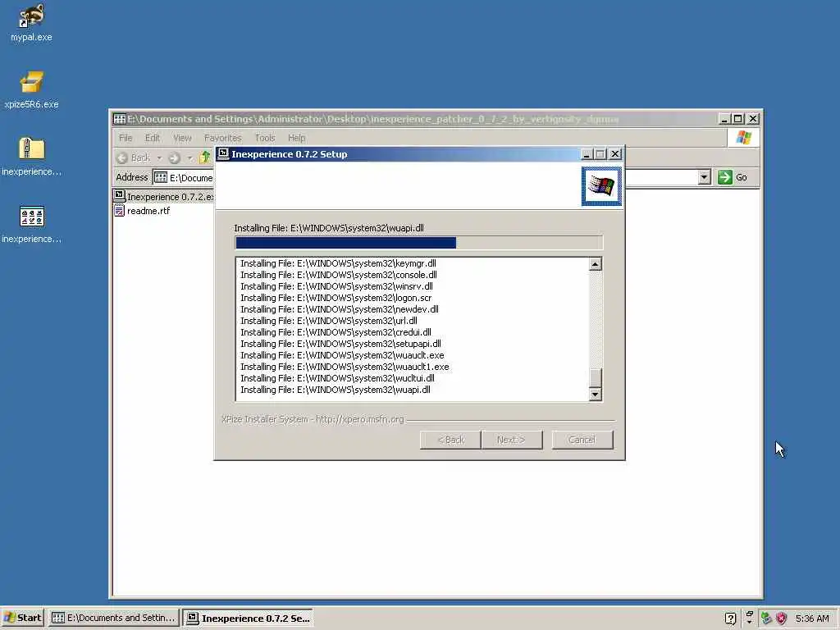Click the wuapi.dll line in log list
The width and height of the screenshot is (840, 630).
tap(336, 390)
